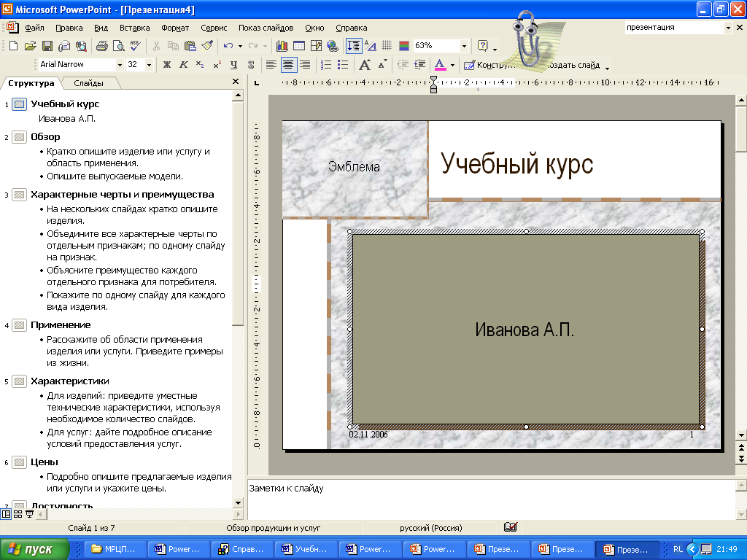Viewport: 747px width, 560px height.
Task: Select slide 2 Обзор icon in outline
Action: point(19,137)
